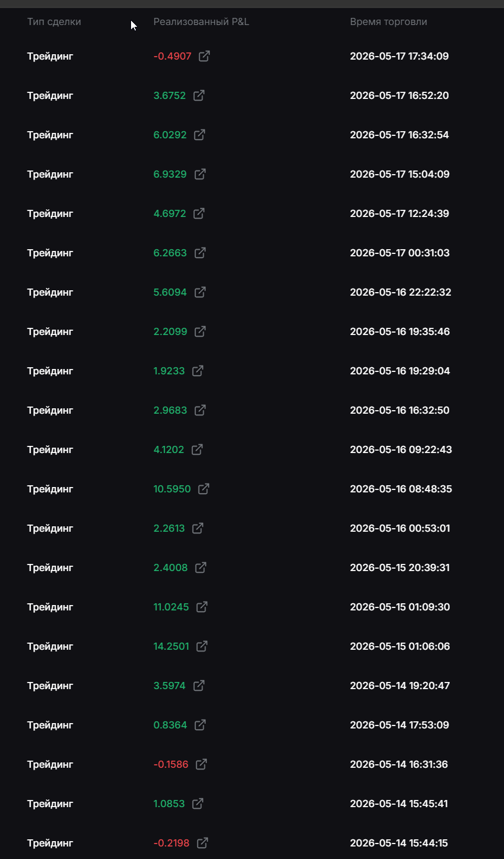The height and width of the screenshot is (859, 504).
Task: Open link icon beside -0.1586 loss
Action: point(201,764)
